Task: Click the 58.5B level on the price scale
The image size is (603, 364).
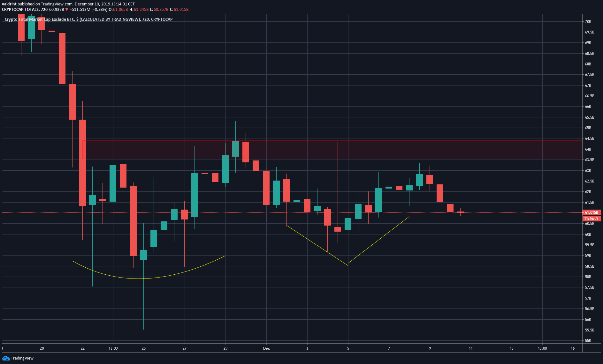Action: (589, 266)
